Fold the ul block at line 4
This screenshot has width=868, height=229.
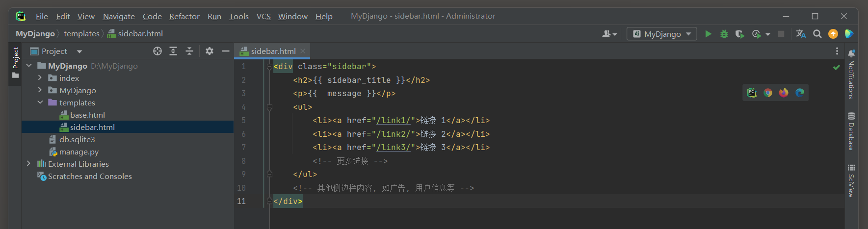pyautogui.click(x=269, y=107)
